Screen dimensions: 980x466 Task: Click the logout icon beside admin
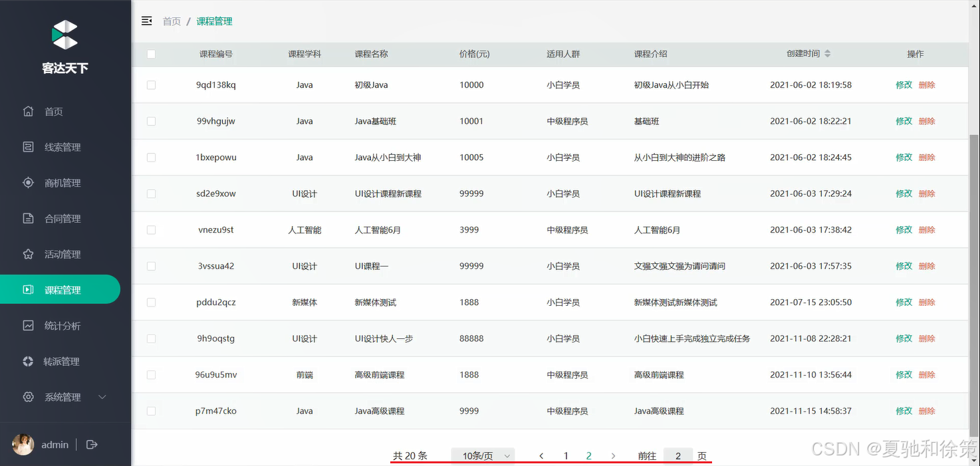(x=92, y=445)
